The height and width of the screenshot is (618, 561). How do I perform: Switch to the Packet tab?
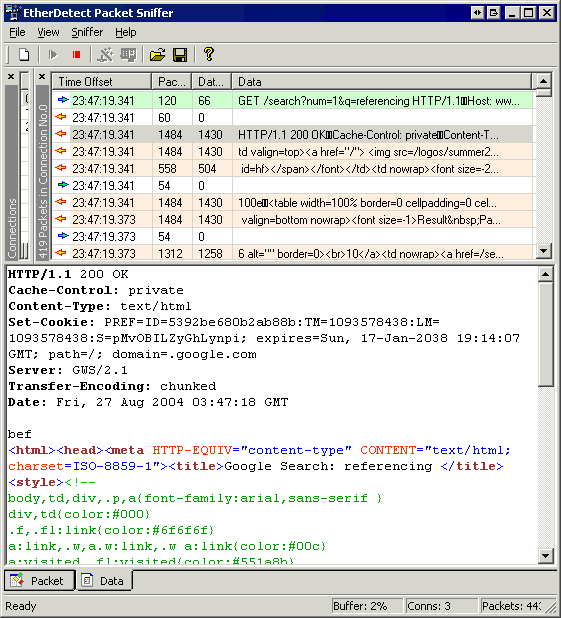39,581
